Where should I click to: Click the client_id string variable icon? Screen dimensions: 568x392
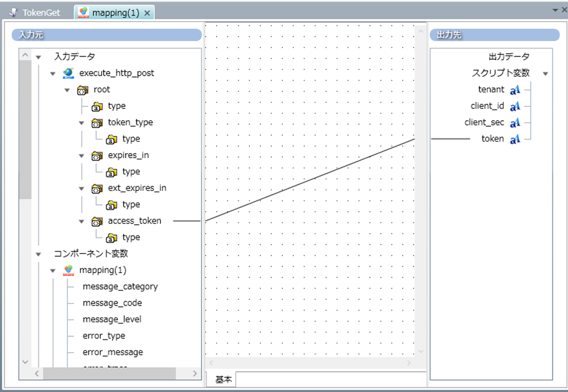pos(515,106)
